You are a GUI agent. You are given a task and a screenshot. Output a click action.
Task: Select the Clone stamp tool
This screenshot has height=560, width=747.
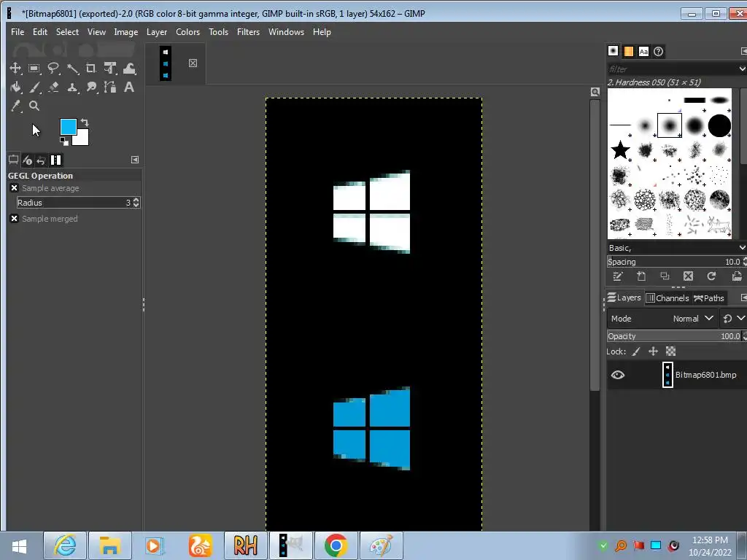(72, 87)
